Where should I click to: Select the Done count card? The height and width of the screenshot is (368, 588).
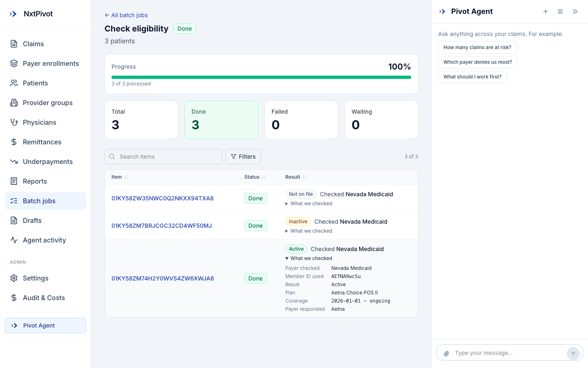(x=221, y=120)
